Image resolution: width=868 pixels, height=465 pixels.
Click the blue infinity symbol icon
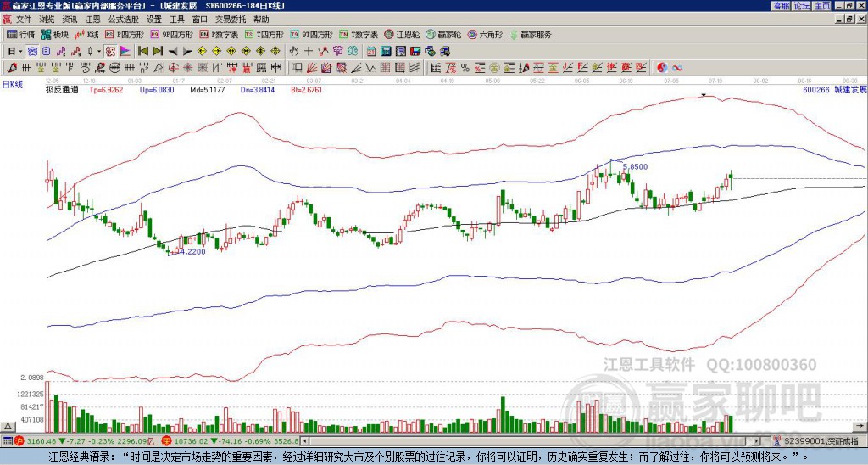(x=676, y=67)
